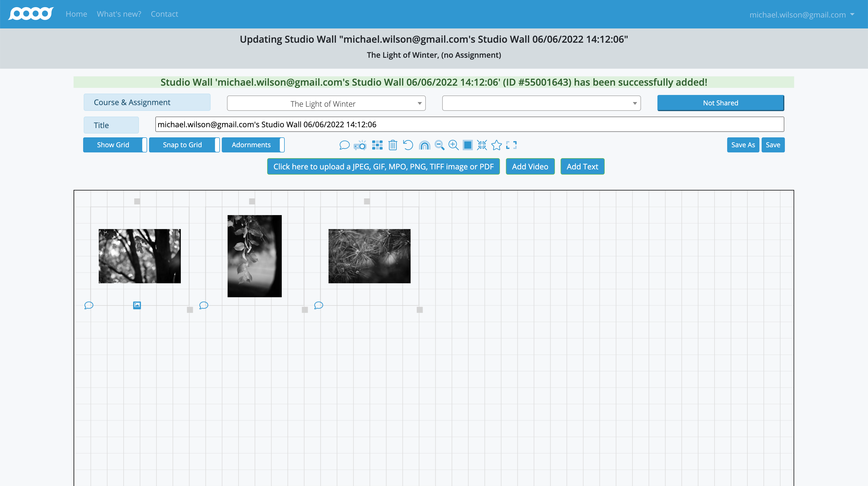Toggle the Not Shared sharing button
This screenshot has height=486, width=868.
point(720,103)
